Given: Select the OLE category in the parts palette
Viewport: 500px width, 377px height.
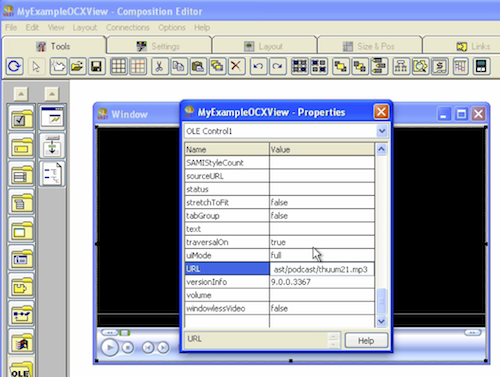Looking at the screenshot, I should click(21, 369).
